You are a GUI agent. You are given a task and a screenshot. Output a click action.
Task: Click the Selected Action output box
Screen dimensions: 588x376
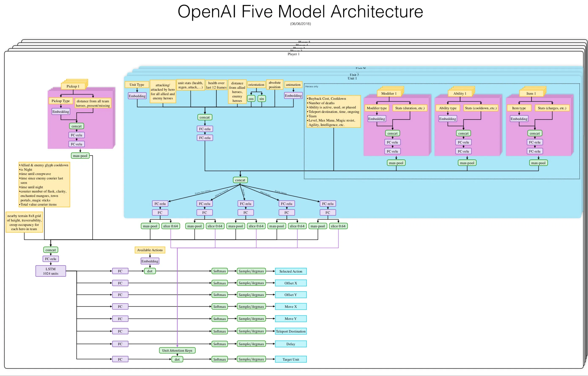point(291,271)
